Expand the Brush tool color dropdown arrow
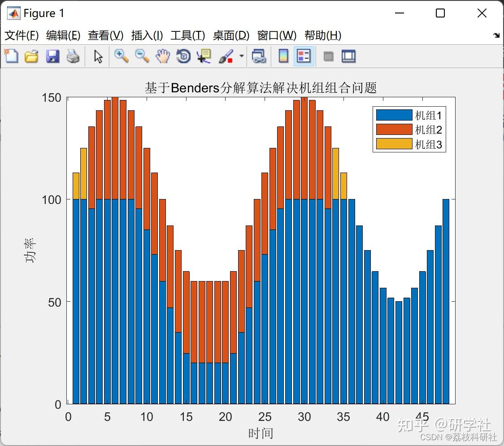504x446 pixels. pyautogui.click(x=241, y=56)
